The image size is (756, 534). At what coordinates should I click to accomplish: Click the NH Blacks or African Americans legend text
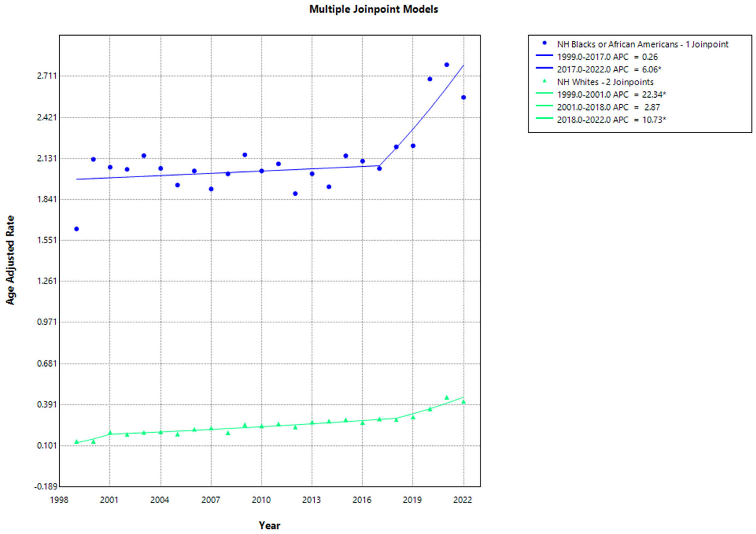tap(642, 44)
